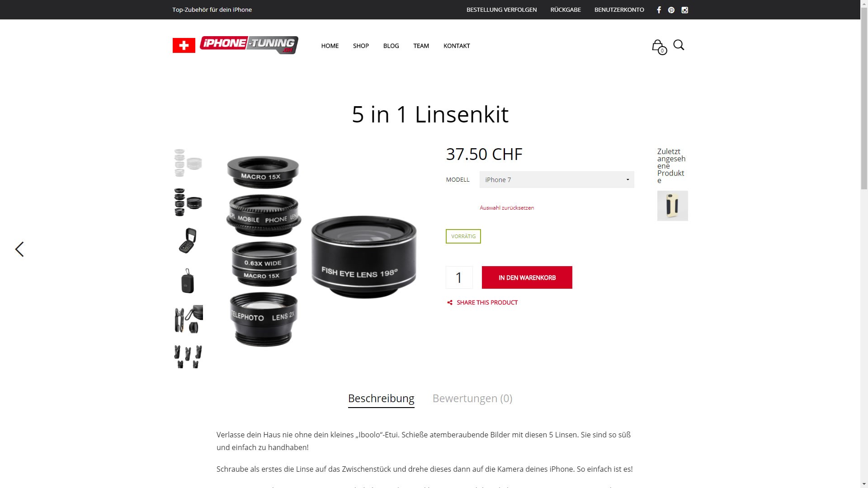
Task: Click the quantity input field
Action: tap(459, 277)
